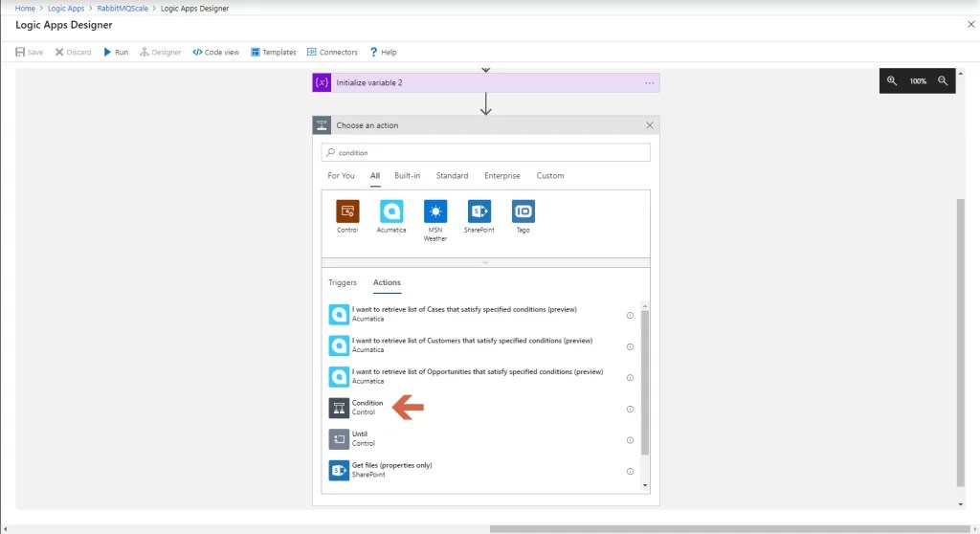The width and height of the screenshot is (980, 534).
Task: Select the Acumatica connector icon
Action: tap(391, 211)
